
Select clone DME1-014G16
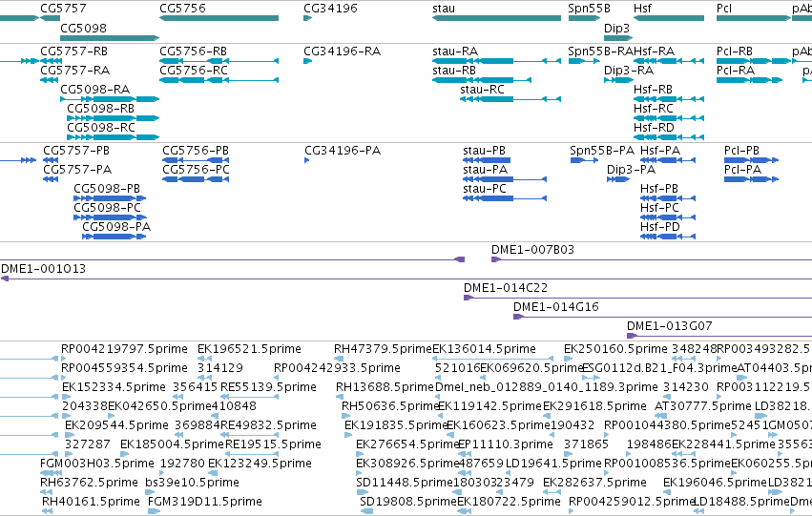point(556,307)
